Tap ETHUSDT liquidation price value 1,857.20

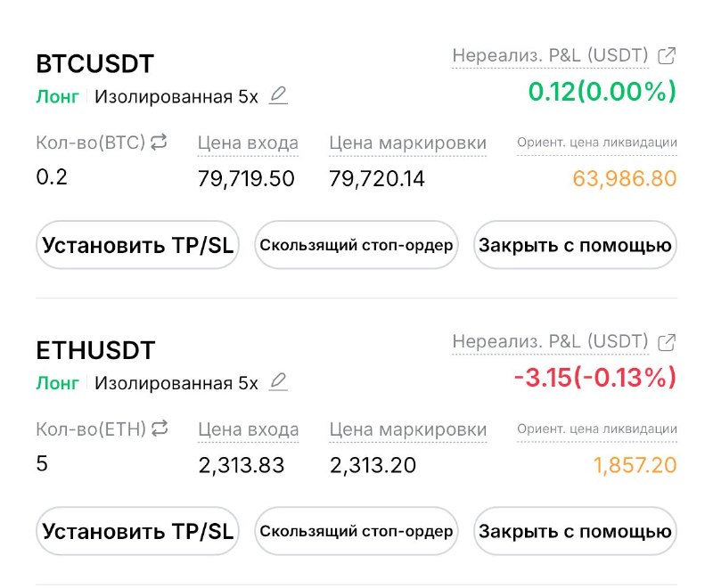coord(635,465)
